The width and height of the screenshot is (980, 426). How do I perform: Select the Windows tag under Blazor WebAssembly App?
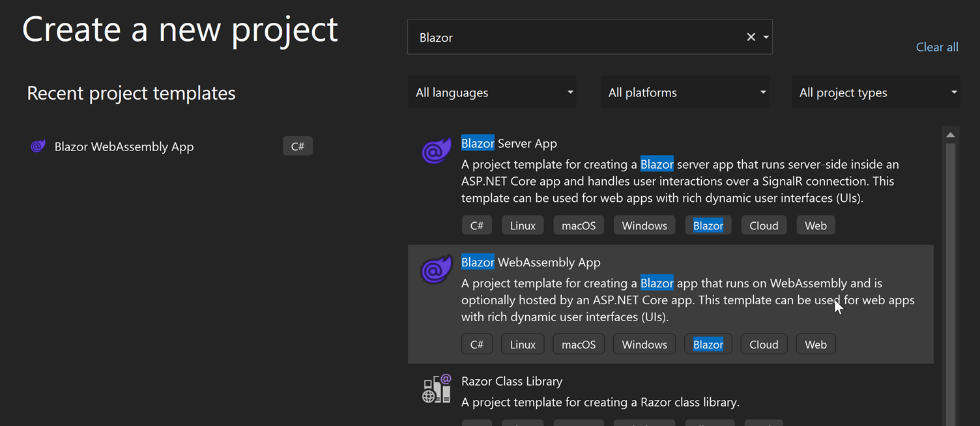click(644, 344)
